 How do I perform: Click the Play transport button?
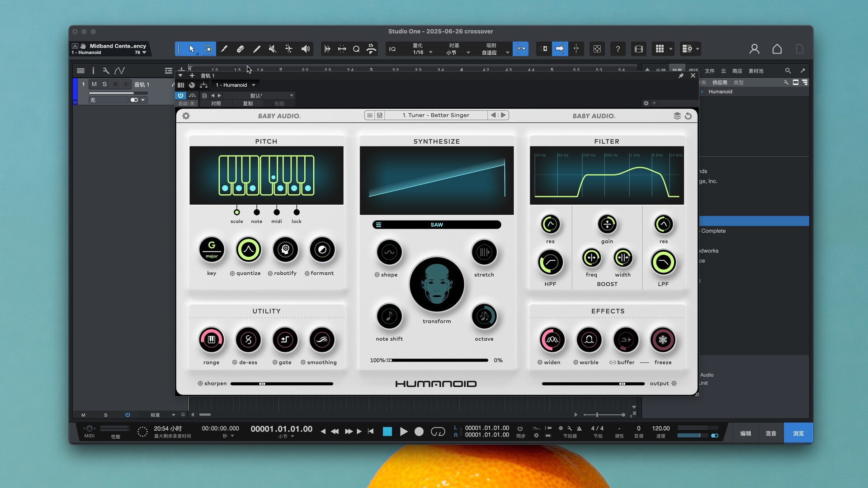tap(404, 432)
